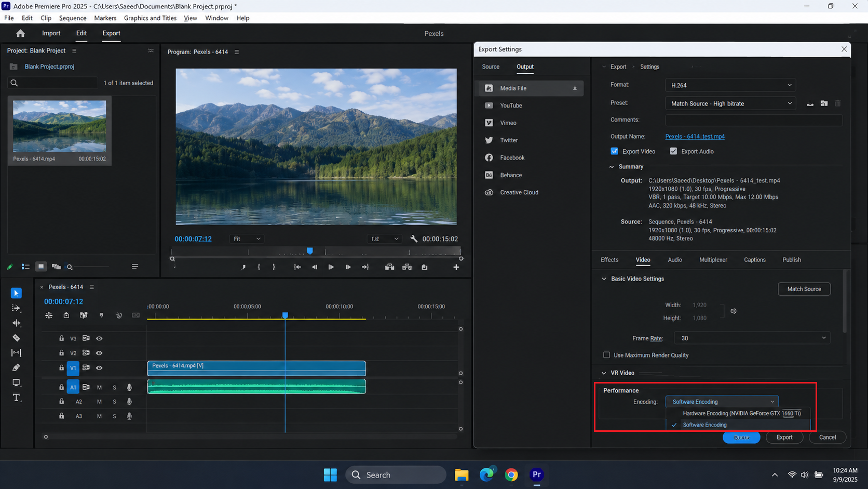Toggle the width-height link icon
Screen dimensions: 868x489
pyautogui.click(x=734, y=311)
